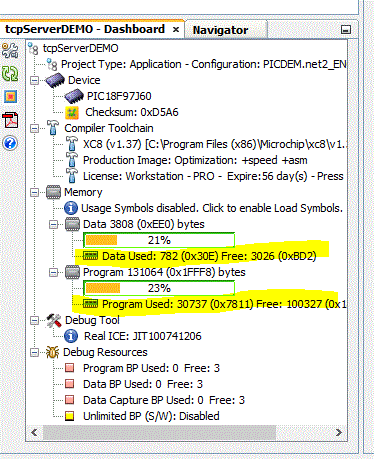Select the tcpServerDEMO project root icon
Screen dimensions: 374x459
pyautogui.click(x=33, y=48)
